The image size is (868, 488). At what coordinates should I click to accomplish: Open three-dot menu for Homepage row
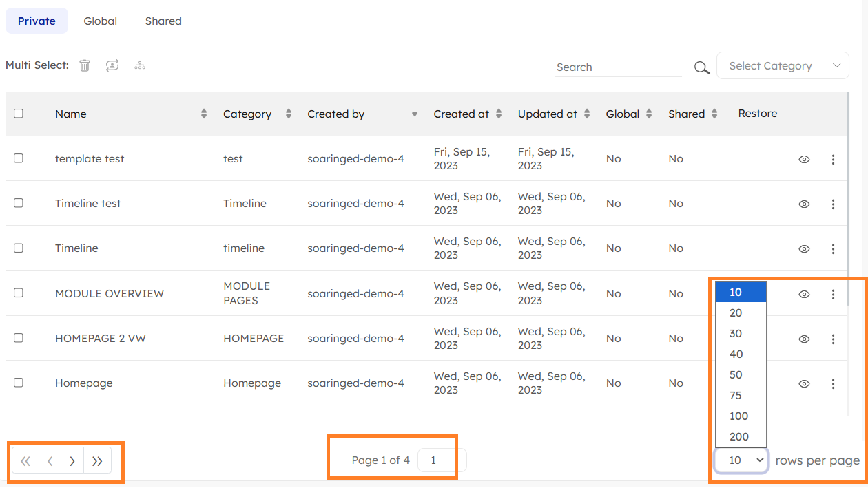[833, 383]
